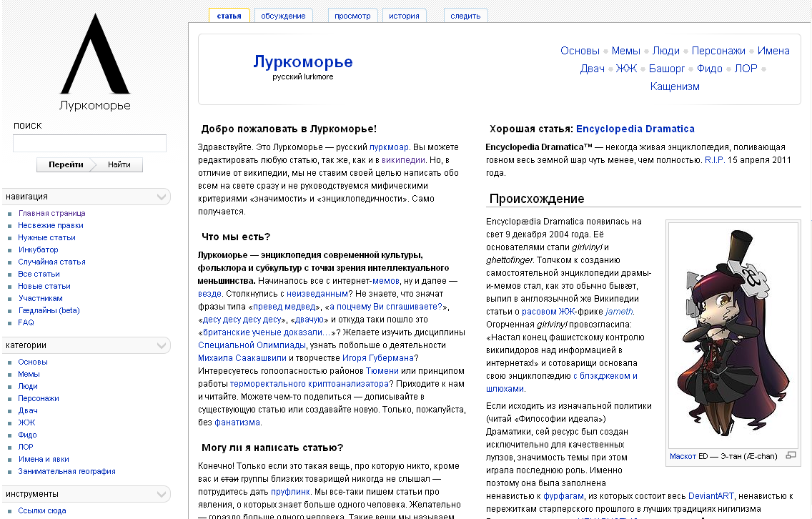Screen dimensions: 812x519
Task: Open the Кащенизм link in the header
Action: click(675, 86)
